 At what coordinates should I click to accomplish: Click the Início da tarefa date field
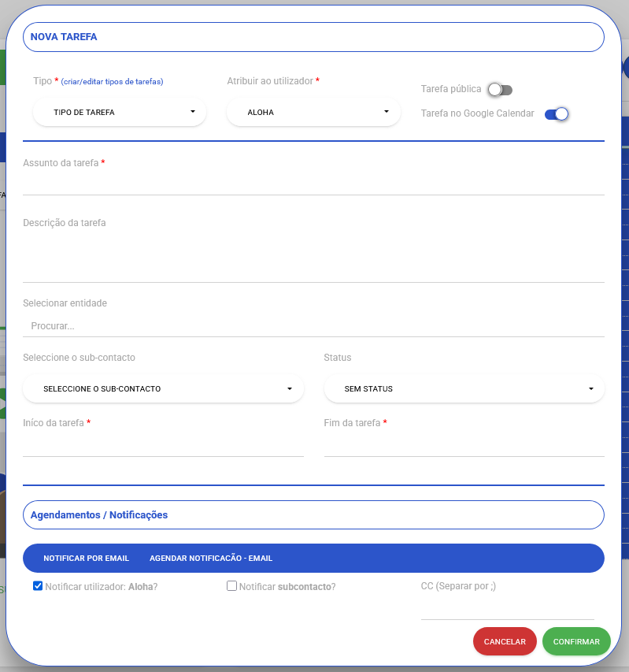click(163, 446)
